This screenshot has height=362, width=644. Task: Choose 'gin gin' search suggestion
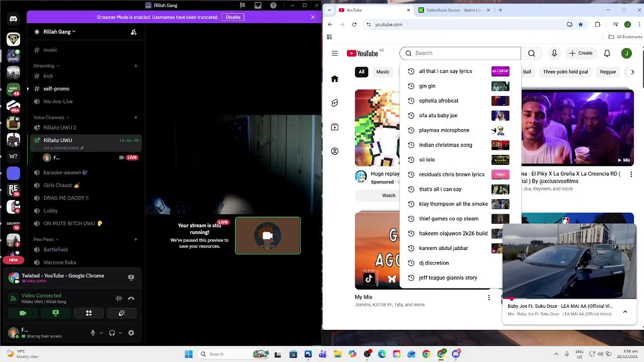[x=460, y=86]
